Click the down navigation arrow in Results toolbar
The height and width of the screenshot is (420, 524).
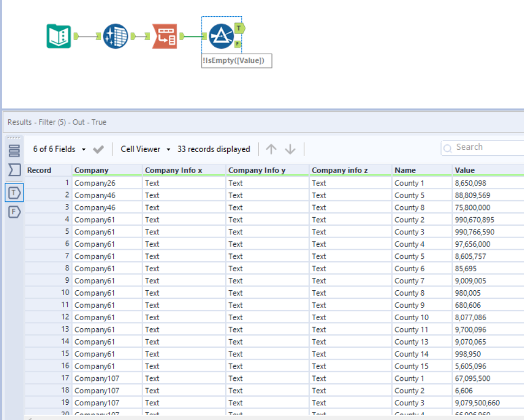(x=291, y=149)
